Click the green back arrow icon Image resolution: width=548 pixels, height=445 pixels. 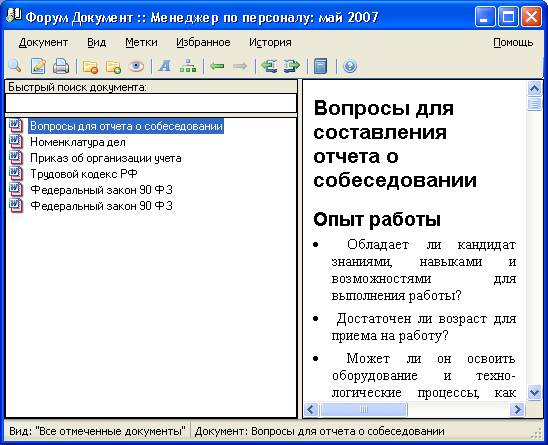[x=217, y=66]
